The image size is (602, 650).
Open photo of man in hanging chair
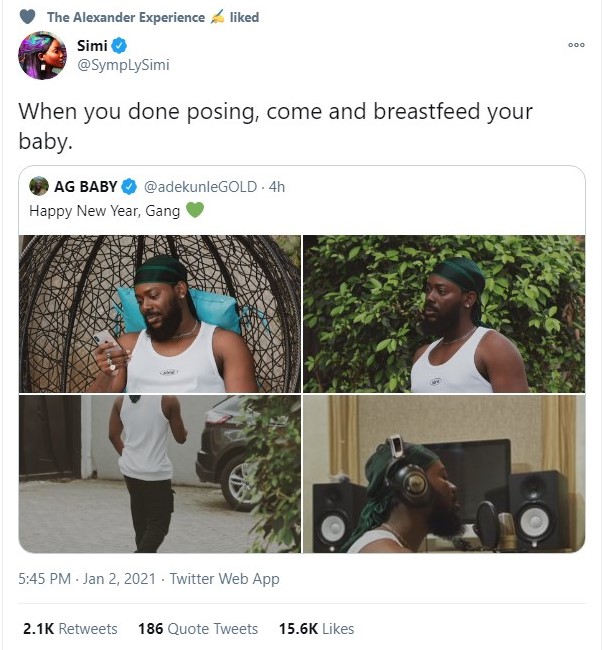[x=160, y=314]
